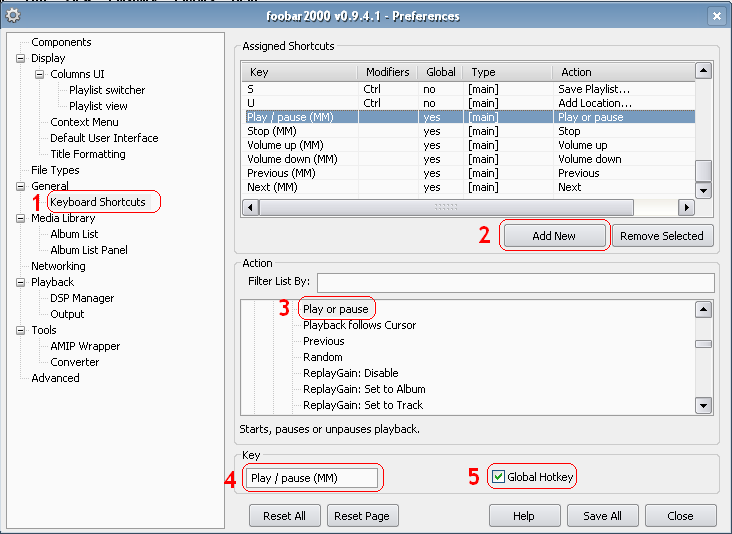Viewport: 732px width, 534px height.
Task: Collapse the General tree node
Action: point(21,186)
